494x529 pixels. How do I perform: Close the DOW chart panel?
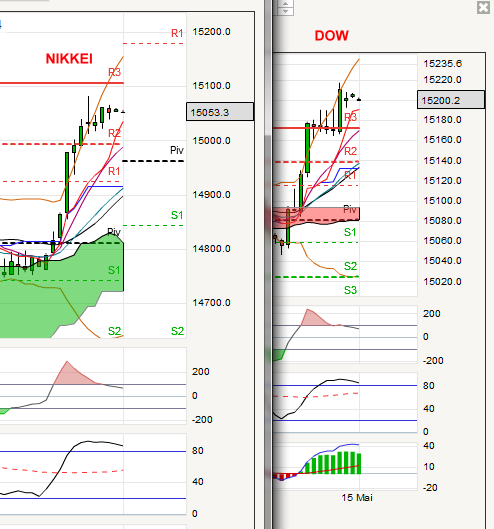click(x=484, y=7)
